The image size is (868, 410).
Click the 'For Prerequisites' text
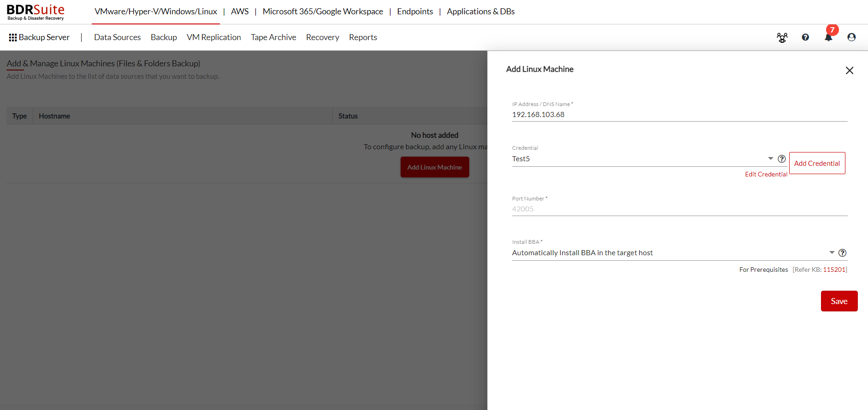tap(764, 269)
